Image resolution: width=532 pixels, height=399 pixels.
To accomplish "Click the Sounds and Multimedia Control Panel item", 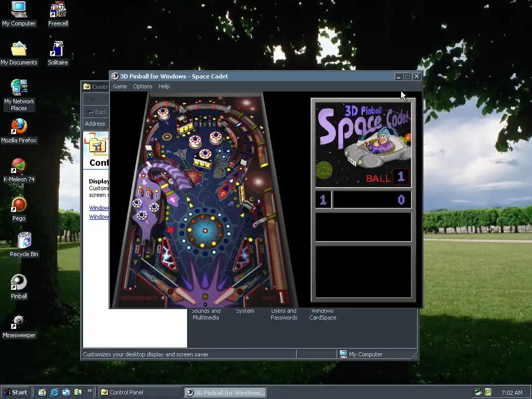I will [206, 314].
